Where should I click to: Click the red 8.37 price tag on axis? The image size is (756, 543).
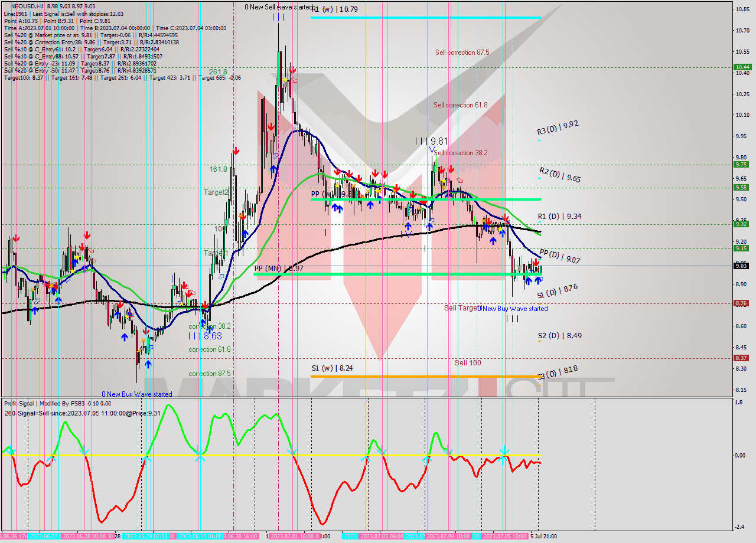tap(742, 358)
